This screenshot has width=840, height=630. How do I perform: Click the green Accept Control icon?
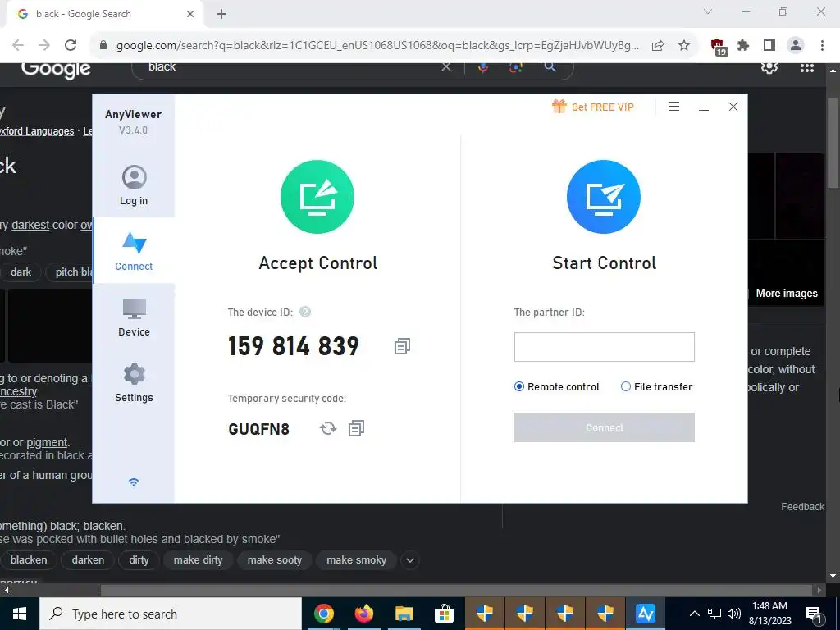317,197
